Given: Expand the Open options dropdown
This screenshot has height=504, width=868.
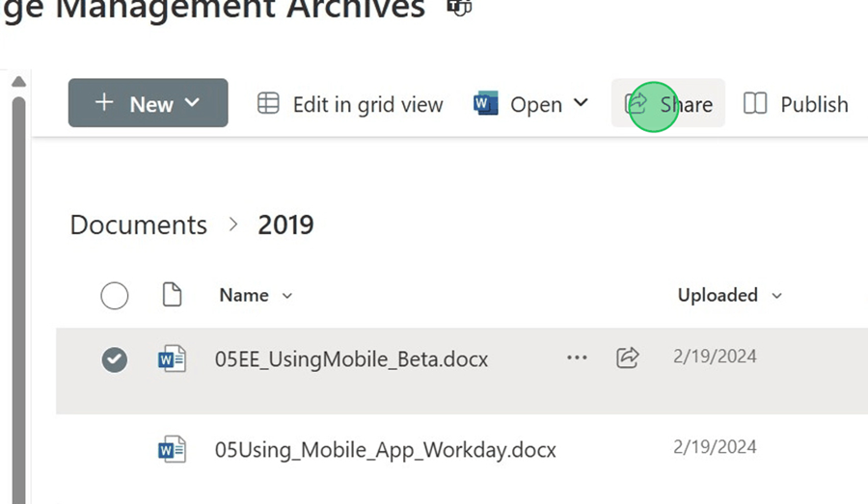Looking at the screenshot, I should [531, 104].
